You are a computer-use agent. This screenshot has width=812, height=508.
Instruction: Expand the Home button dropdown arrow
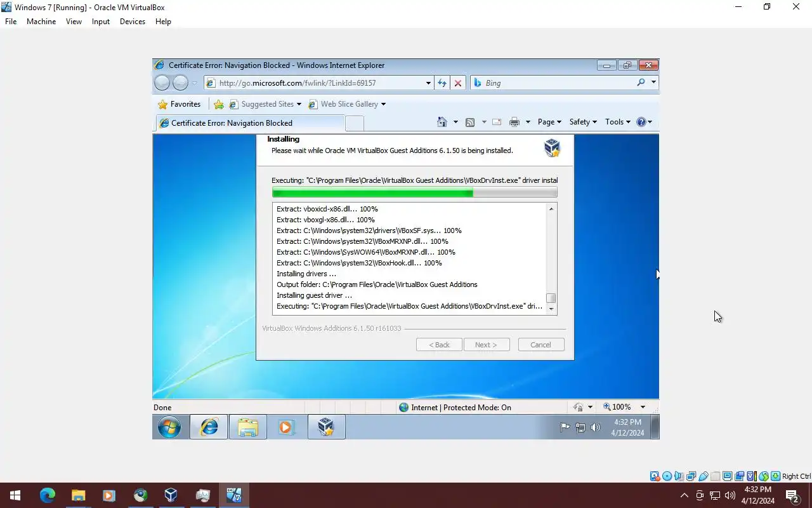pos(455,122)
